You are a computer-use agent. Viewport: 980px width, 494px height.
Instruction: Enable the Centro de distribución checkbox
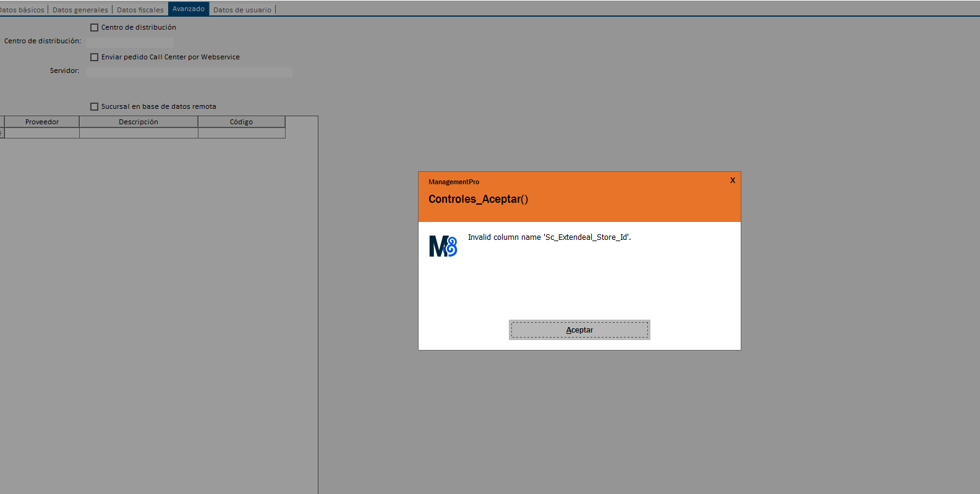[x=95, y=28]
